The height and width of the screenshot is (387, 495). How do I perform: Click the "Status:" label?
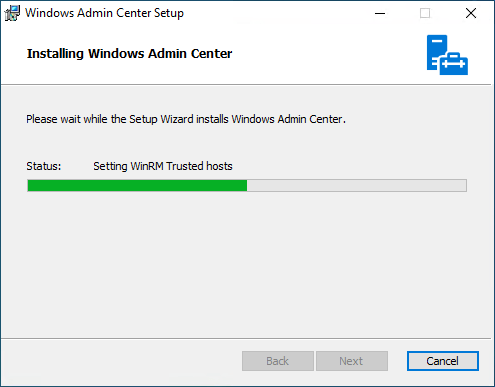tap(44, 166)
